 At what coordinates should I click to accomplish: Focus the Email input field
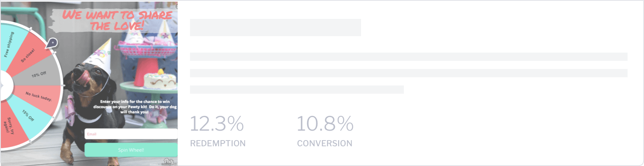pyautogui.click(x=131, y=134)
